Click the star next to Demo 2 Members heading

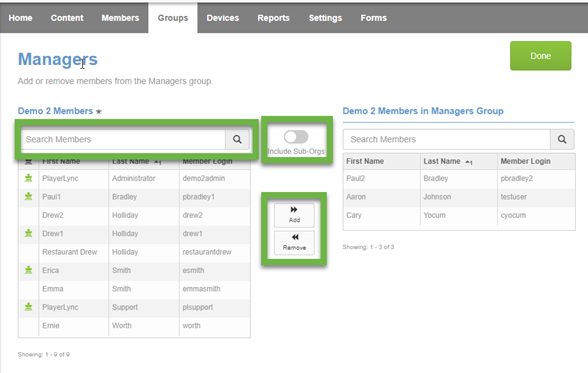click(x=99, y=112)
